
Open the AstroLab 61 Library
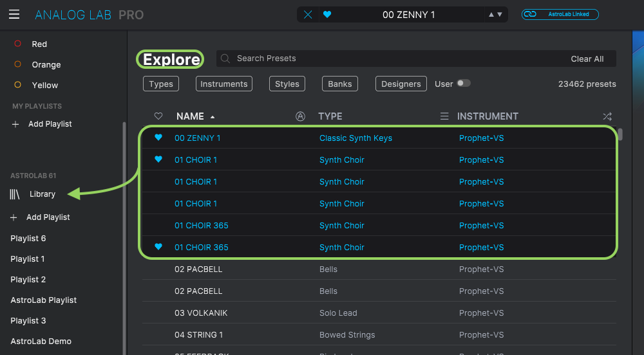pyautogui.click(x=33, y=194)
